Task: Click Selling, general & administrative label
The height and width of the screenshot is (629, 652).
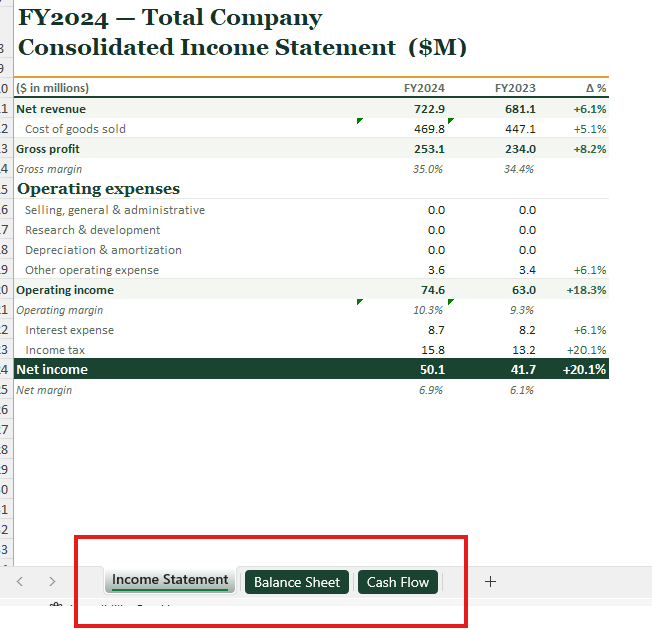Action: [115, 210]
